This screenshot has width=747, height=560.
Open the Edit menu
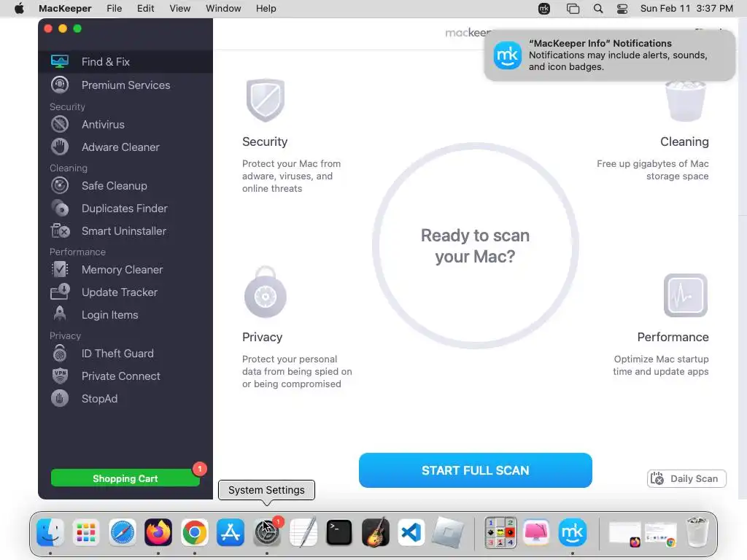[x=145, y=9]
